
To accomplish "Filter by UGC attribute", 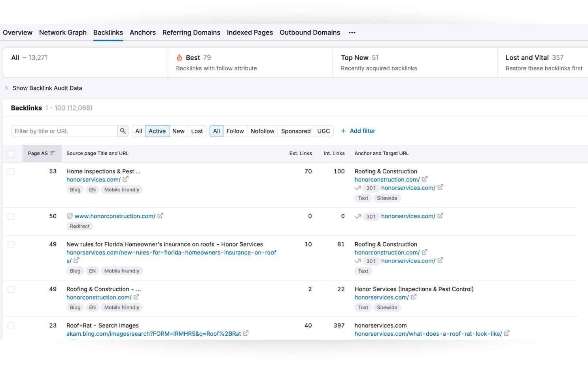I will point(323,131).
